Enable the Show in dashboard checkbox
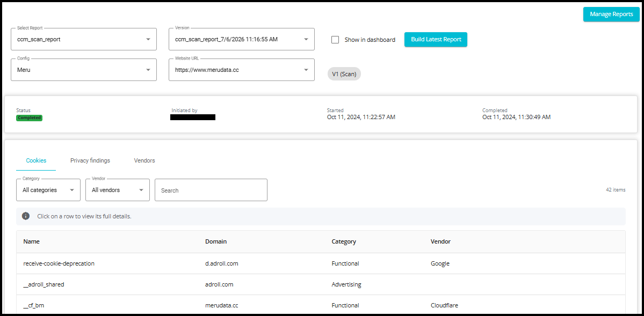This screenshot has height=316, width=644. coord(335,40)
